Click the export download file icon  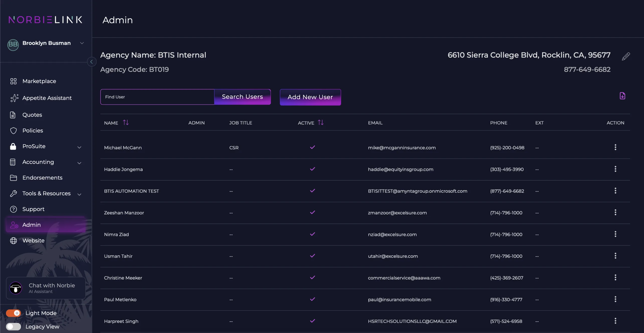click(622, 96)
